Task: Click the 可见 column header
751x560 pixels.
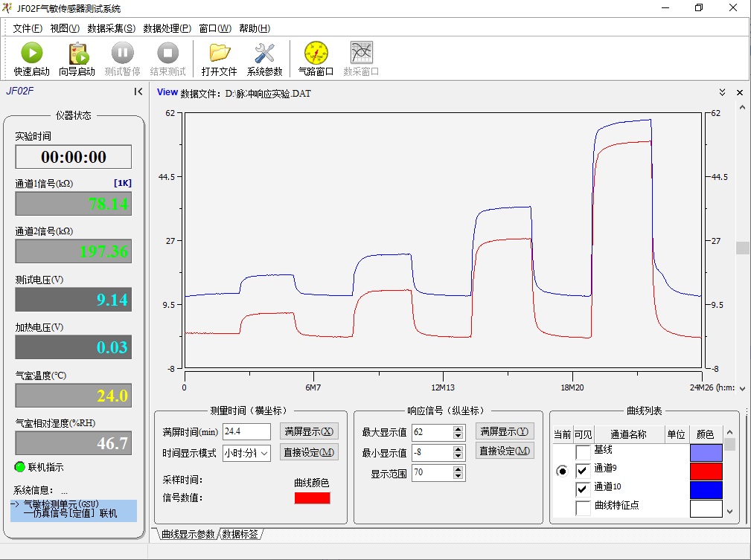Action: pyautogui.click(x=583, y=434)
